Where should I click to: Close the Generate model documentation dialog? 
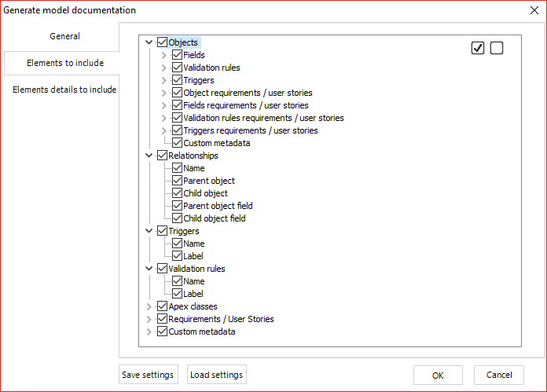534,10
